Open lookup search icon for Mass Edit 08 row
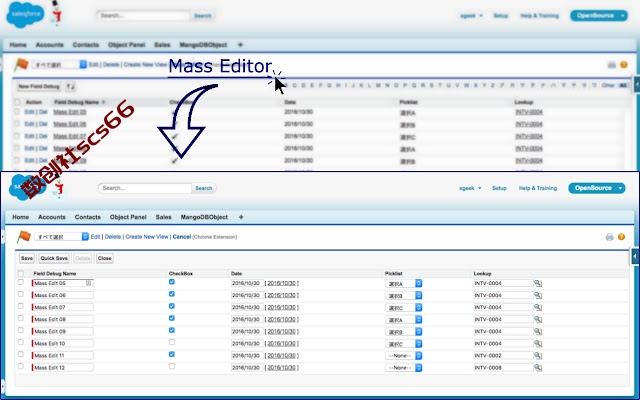This screenshot has height=400, width=640. (538, 320)
